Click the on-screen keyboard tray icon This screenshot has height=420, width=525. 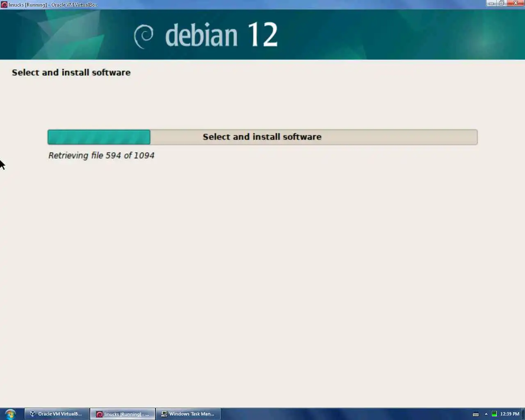click(x=476, y=414)
